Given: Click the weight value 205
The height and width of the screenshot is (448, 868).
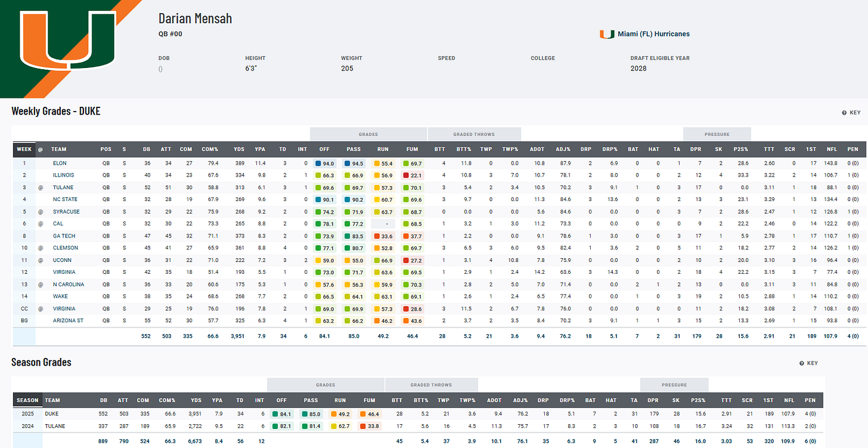Looking at the screenshot, I should [x=347, y=68].
